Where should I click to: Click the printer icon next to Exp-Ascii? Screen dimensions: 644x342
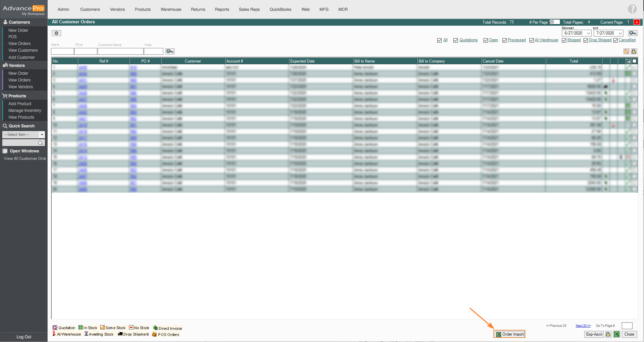[608, 334]
